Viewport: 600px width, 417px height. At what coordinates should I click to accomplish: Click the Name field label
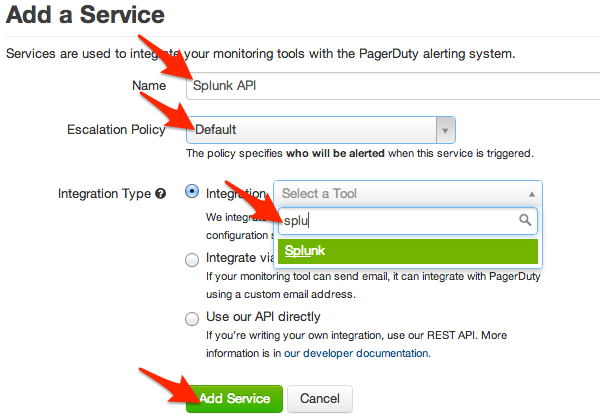coord(149,86)
